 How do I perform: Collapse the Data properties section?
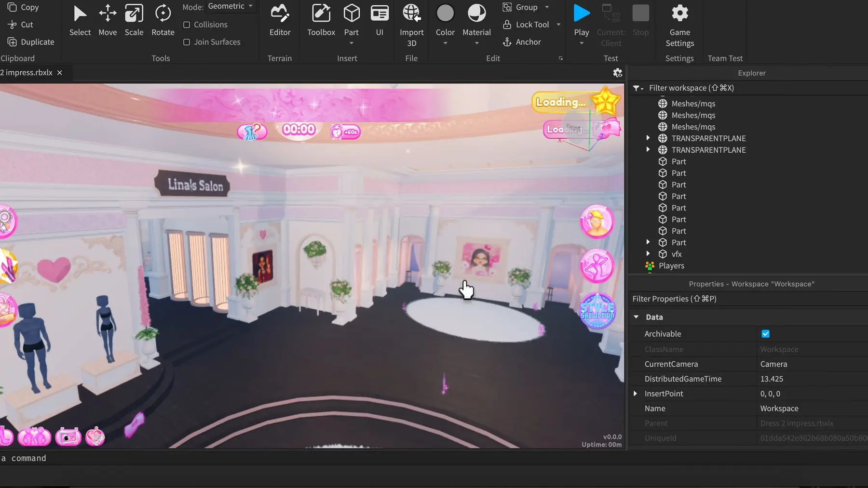tap(636, 317)
